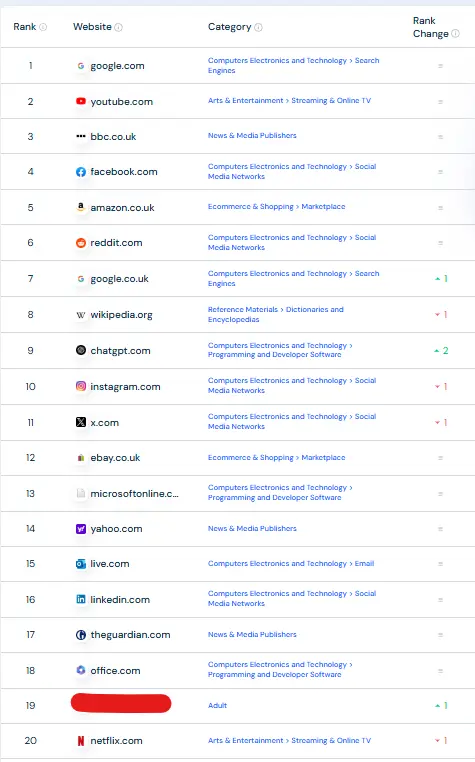Viewport: 475px width, 762px height.
Task: Open News & Media Publishers category for yahoo.com
Action: [x=252, y=528]
